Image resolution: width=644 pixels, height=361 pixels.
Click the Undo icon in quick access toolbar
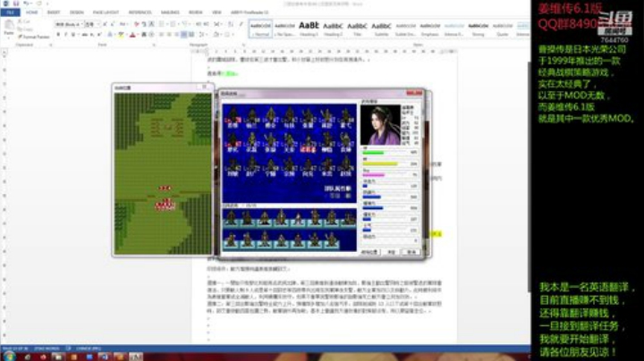point(26,4)
